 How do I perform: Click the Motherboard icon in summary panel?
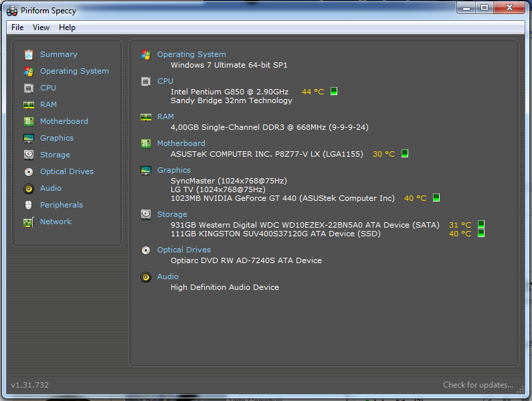point(146,144)
